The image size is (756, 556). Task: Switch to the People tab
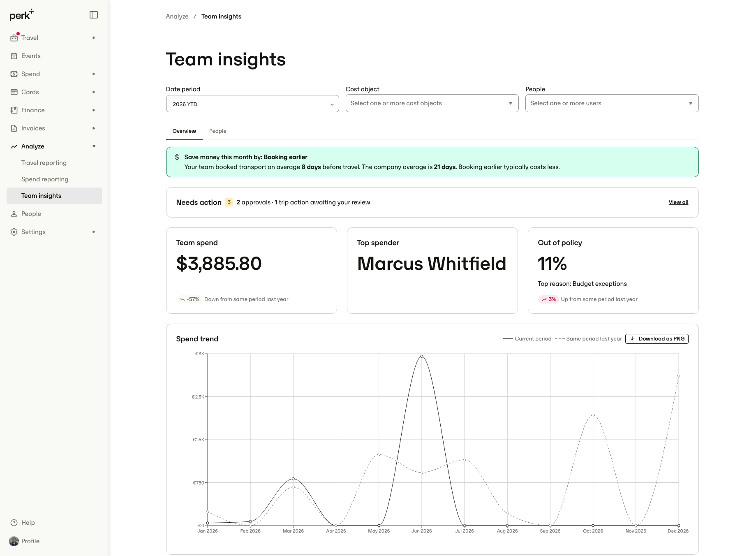[217, 131]
